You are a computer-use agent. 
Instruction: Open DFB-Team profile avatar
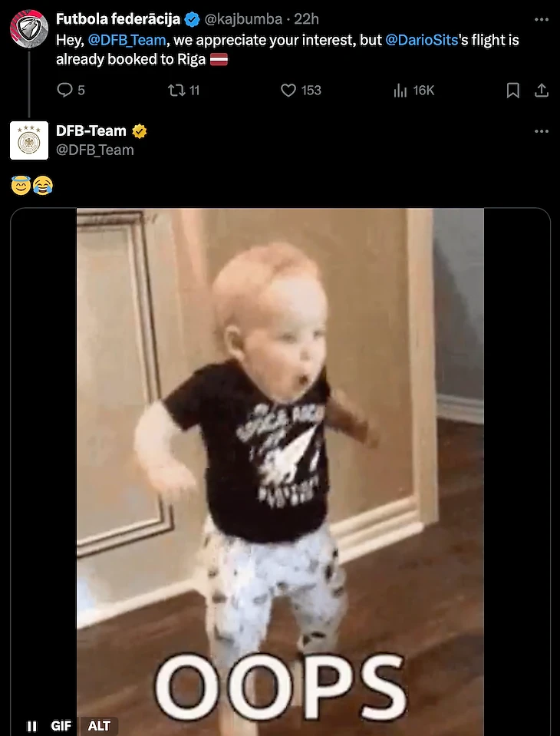[29, 140]
